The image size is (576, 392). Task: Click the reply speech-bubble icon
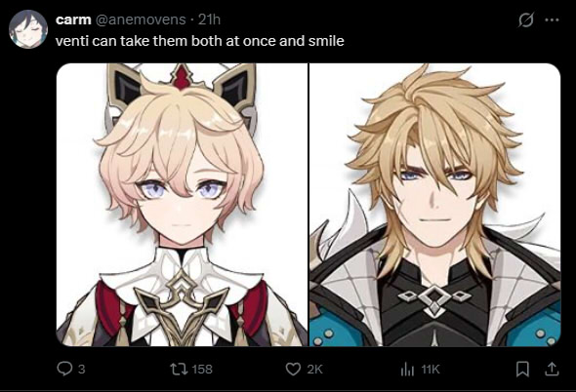[x=64, y=369]
